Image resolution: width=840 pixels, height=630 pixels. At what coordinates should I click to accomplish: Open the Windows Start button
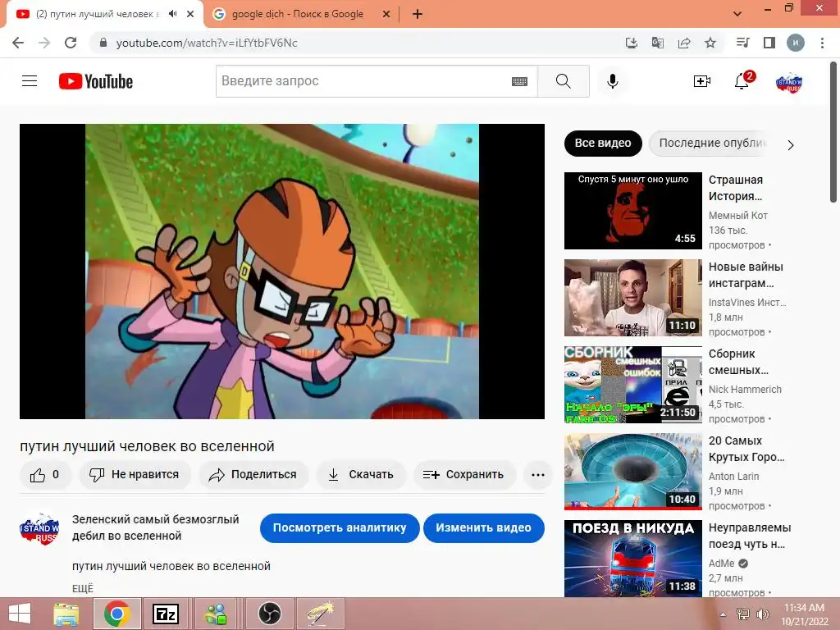tap(20, 614)
